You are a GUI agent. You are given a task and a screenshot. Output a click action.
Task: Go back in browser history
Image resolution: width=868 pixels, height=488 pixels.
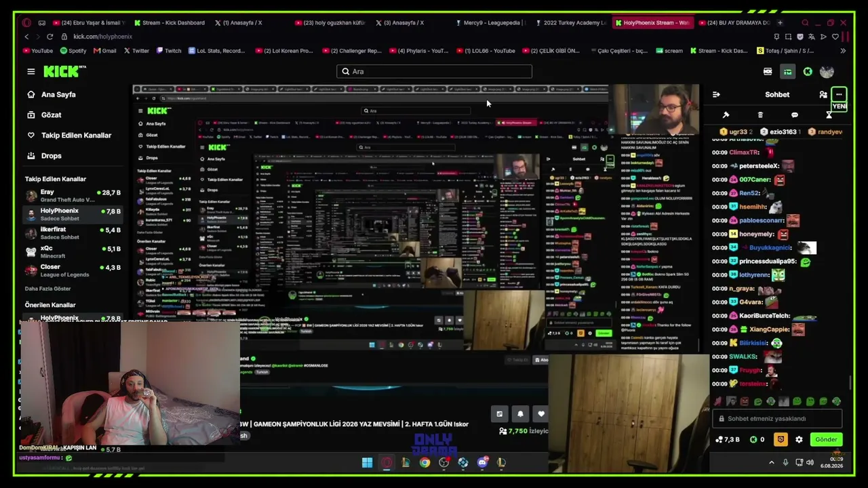click(26, 37)
